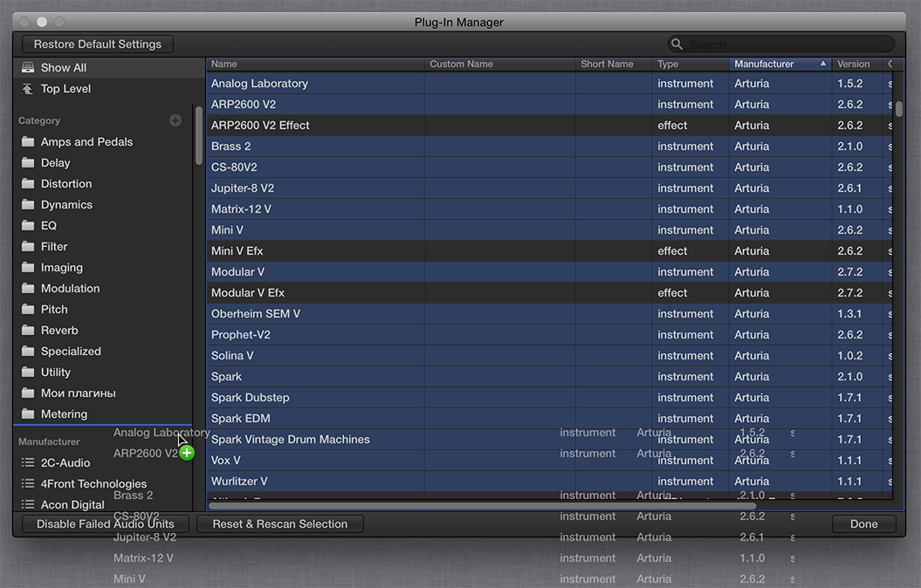The width and height of the screenshot is (921, 588).
Task: Sort by Type column header
Action: click(x=691, y=64)
